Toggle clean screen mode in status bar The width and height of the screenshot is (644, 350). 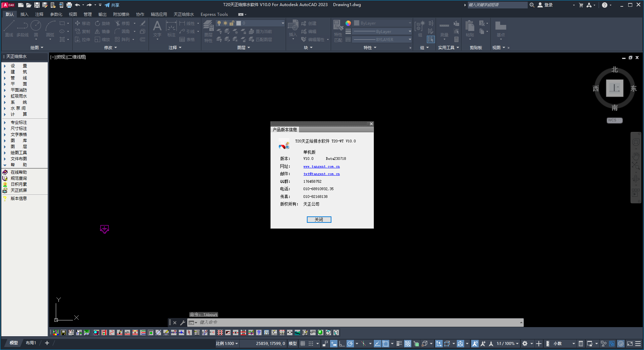[630, 344]
